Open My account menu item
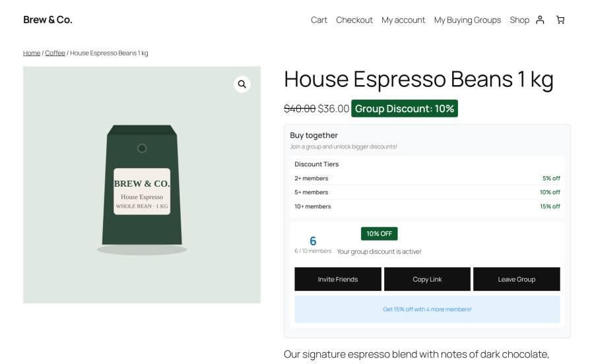The width and height of the screenshot is (594, 364). pos(403,20)
